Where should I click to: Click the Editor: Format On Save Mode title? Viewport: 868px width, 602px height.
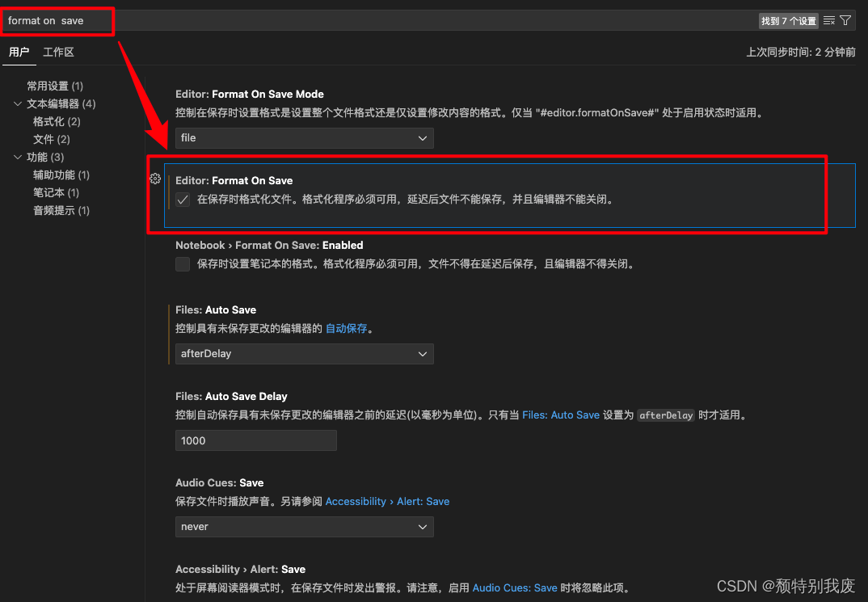(x=250, y=94)
